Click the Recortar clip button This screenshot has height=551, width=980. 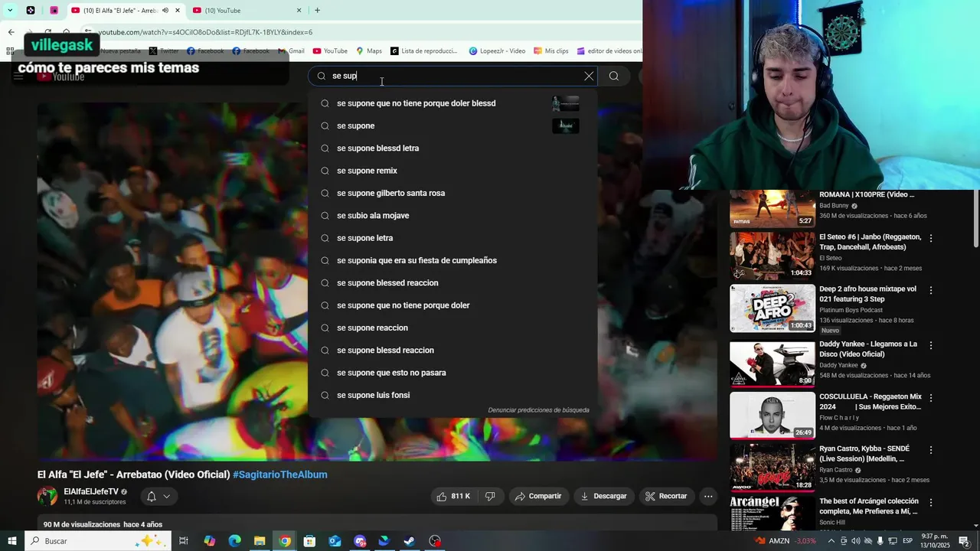pos(666,496)
